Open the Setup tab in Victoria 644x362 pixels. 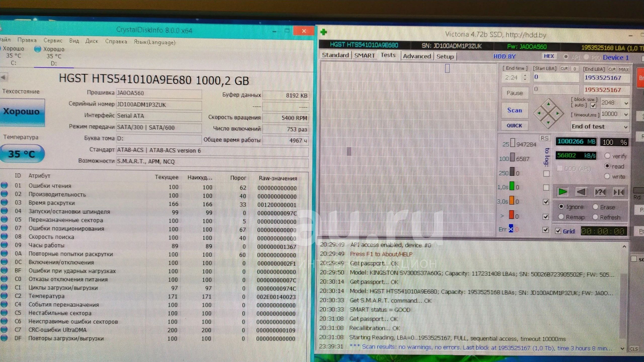point(445,57)
